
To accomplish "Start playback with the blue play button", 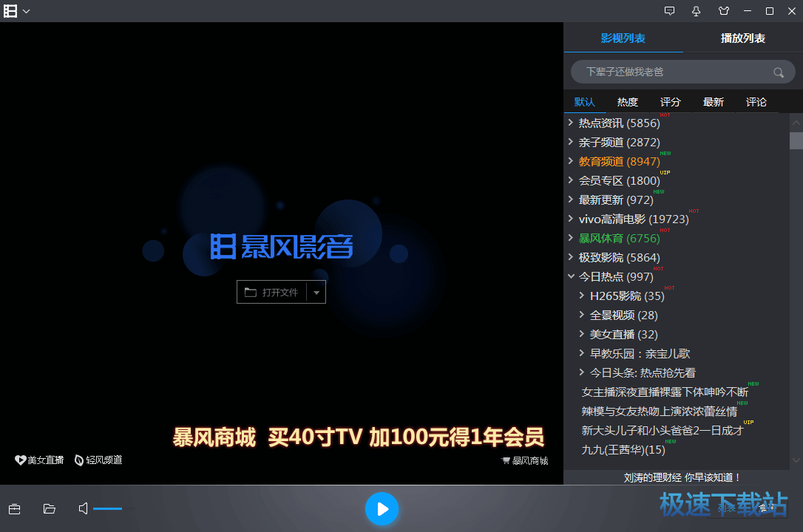I will coord(382,509).
